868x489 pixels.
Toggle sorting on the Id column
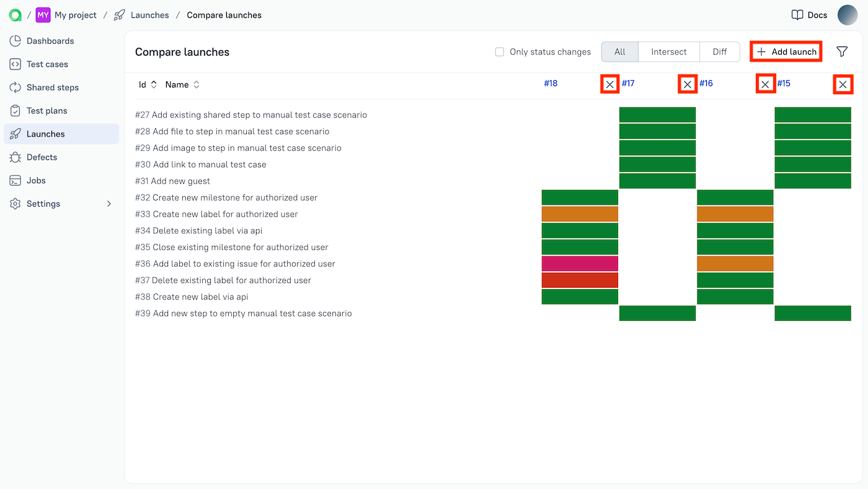coord(153,84)
